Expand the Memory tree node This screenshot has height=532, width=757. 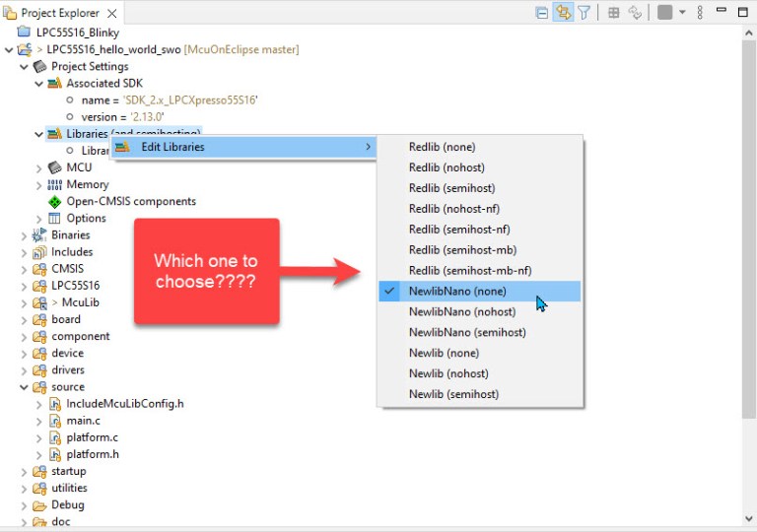[39, 184]
